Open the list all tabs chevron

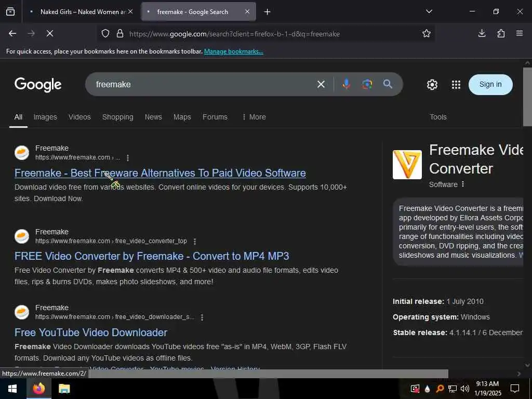coord(429,11)
